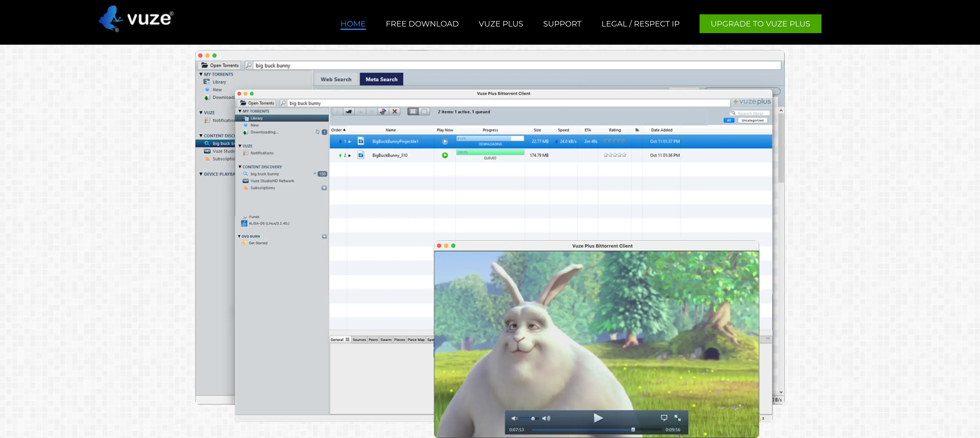Open the Sources details tab
The width and height of the screenshot is (980, 438).
pos(359,340)
